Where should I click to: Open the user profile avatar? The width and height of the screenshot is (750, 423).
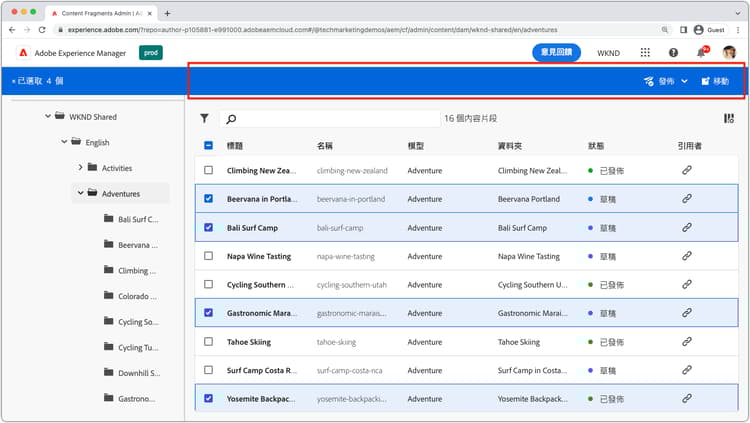pos(729,53)
